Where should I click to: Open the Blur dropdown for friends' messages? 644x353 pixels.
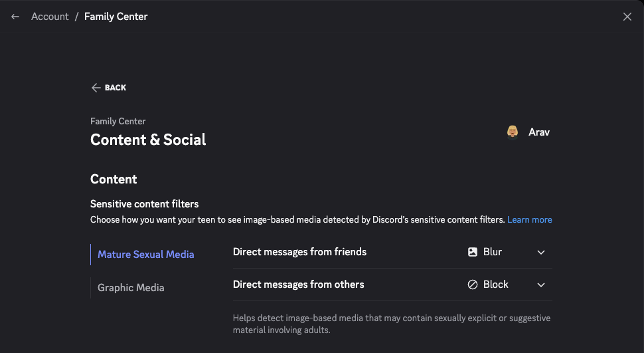(x=507, y=252)
